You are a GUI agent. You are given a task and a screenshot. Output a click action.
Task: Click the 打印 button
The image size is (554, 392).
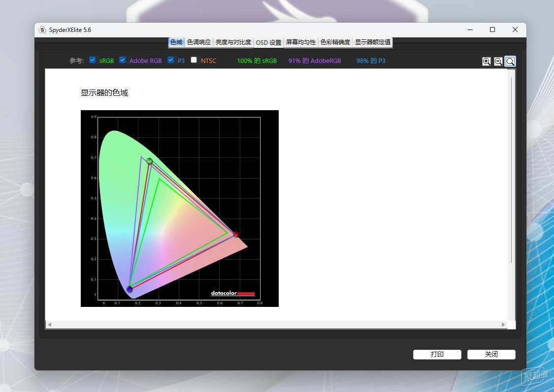(x=437, y=354)
